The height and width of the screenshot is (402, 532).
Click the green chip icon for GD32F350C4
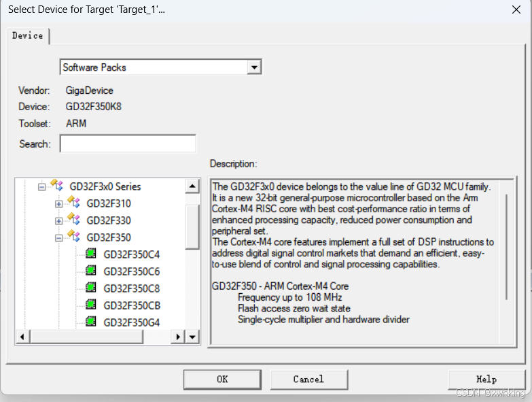coord(90,253)
